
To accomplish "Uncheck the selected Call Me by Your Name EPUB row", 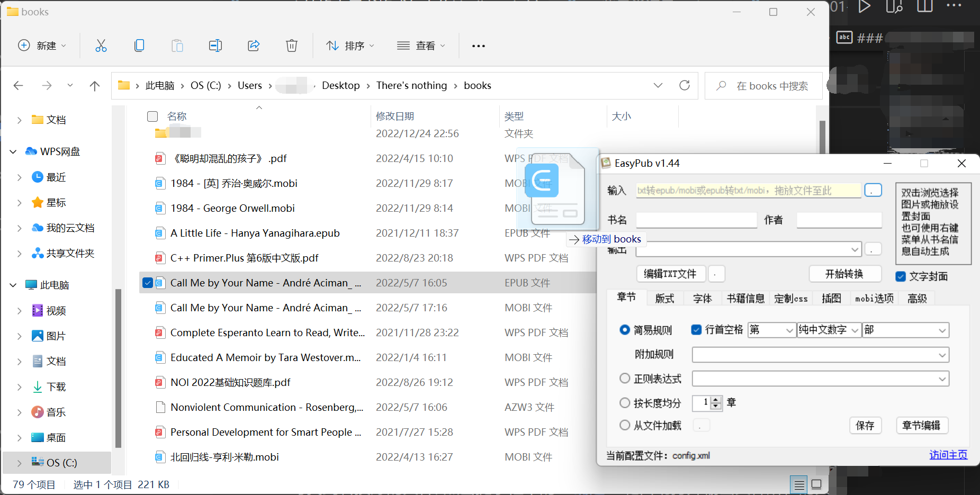I will 148,283.
